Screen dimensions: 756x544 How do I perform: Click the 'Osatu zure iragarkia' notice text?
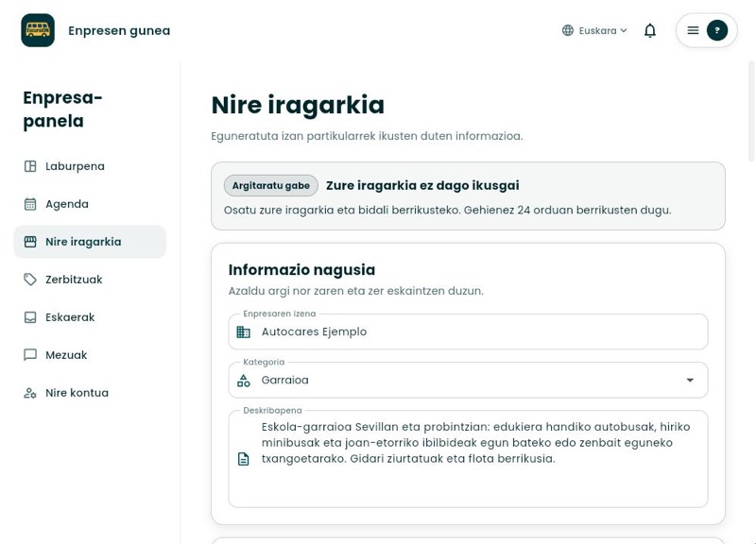tap(447, 210)
